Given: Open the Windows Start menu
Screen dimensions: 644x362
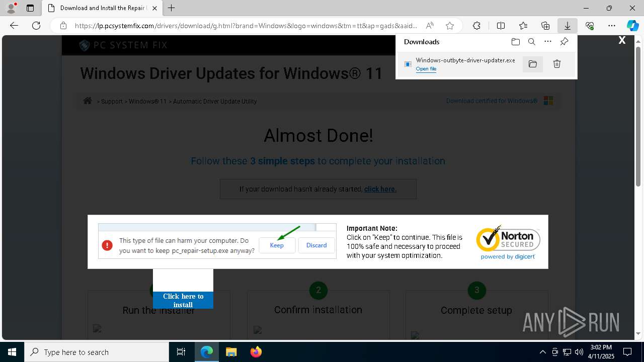Looking at the screenshot, I should click(12, 352).
